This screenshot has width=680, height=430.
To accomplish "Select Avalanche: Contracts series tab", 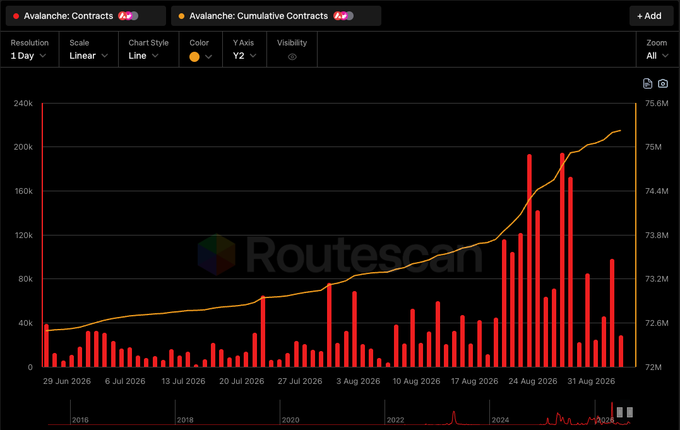I will 85,16.
